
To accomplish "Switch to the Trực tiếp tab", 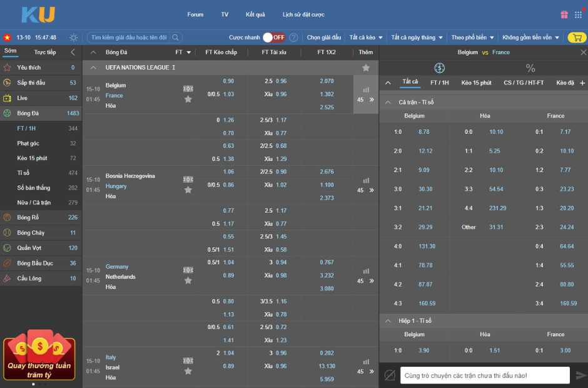I will coord(45,52).
